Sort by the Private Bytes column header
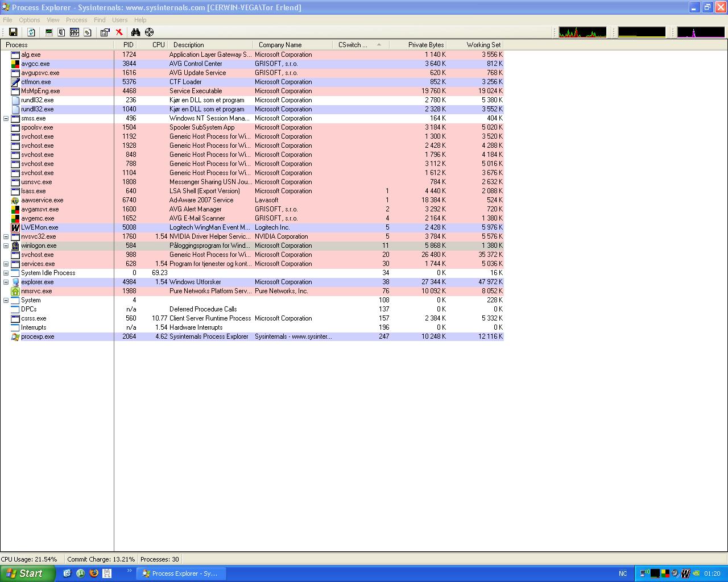Image resolution: width=728 pixels, height=582 pixels. (419, 45)
